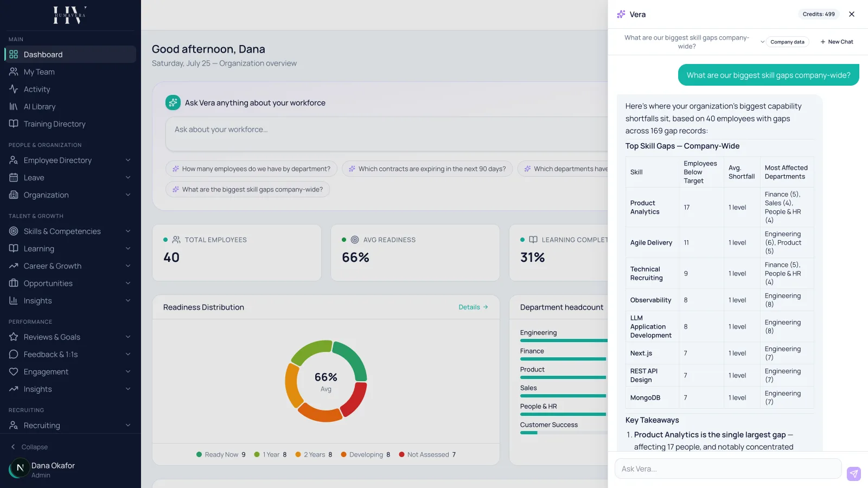Image resolution: width=868 pixels, height=488 pixels.
Task: Click the Recruiting person search icon
Action: 14,425
